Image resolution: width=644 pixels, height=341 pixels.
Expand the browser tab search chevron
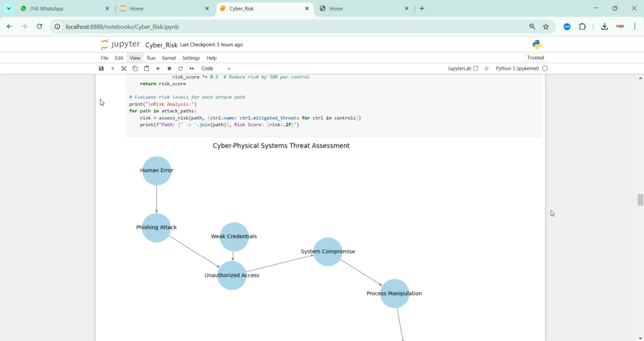(9, 9)
